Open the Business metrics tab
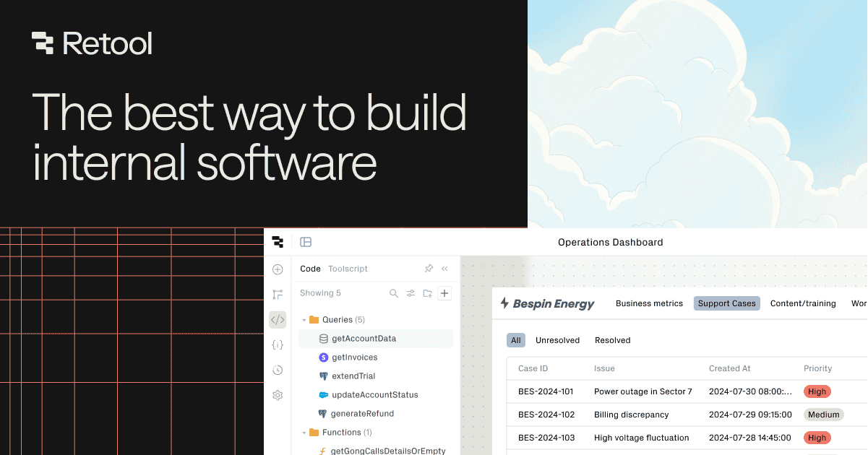The height and width of the screenshot is (455, 868). point(649,303)
